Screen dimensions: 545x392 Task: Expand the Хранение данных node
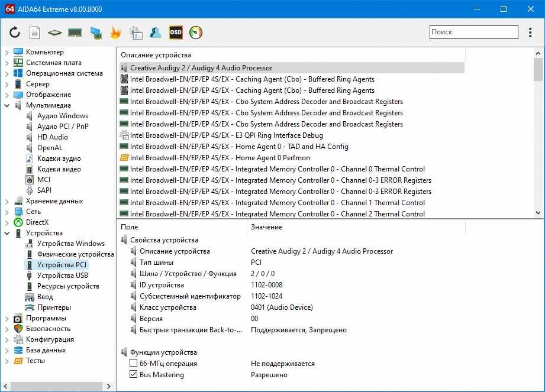click(x=7, y=202)
